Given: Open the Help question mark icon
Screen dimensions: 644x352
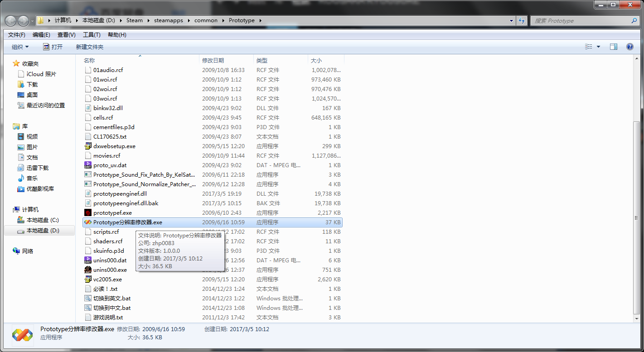Looking at the screenshot, I should pyautogui.click(x=629, y=47).
